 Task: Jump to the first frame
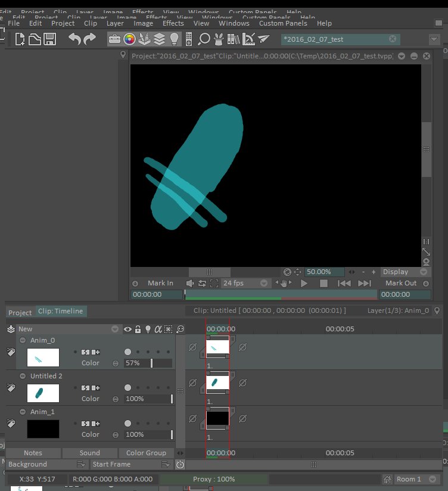pos(344,284)
